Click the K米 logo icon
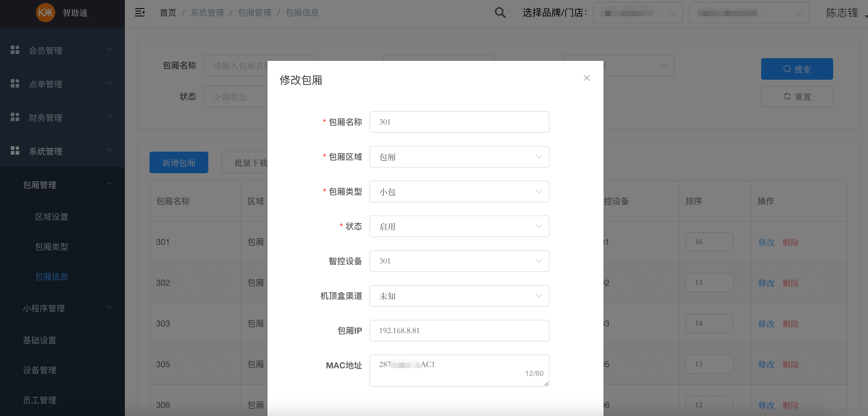 coord(46,13)
